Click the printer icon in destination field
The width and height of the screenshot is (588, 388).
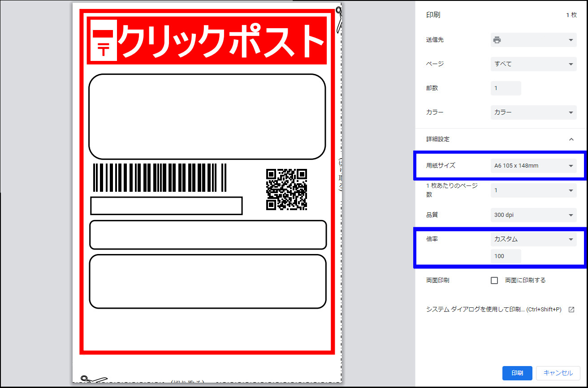click(x=497, y=40)
